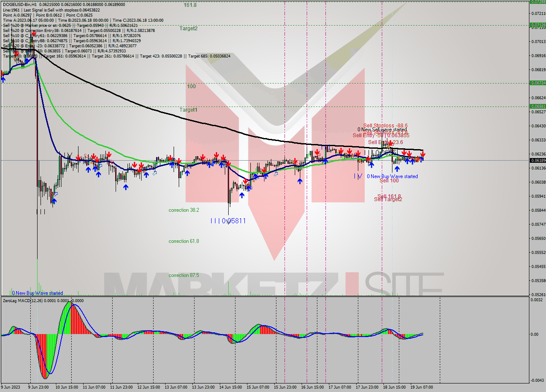Click the '10 Jun 15:00' time axis label
Image resolution: width=546 pixels, height=392 pixels.
click(x=67, y=387)
